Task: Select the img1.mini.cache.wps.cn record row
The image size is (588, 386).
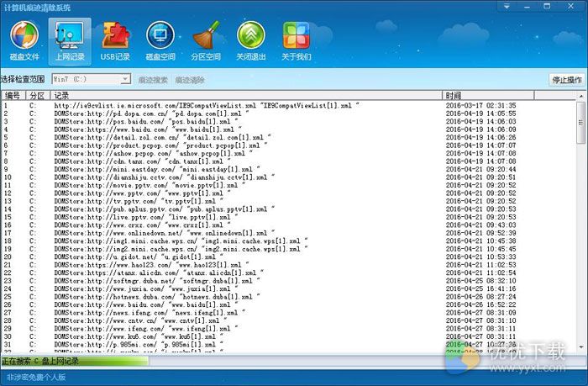Action: tap(288, 241)
